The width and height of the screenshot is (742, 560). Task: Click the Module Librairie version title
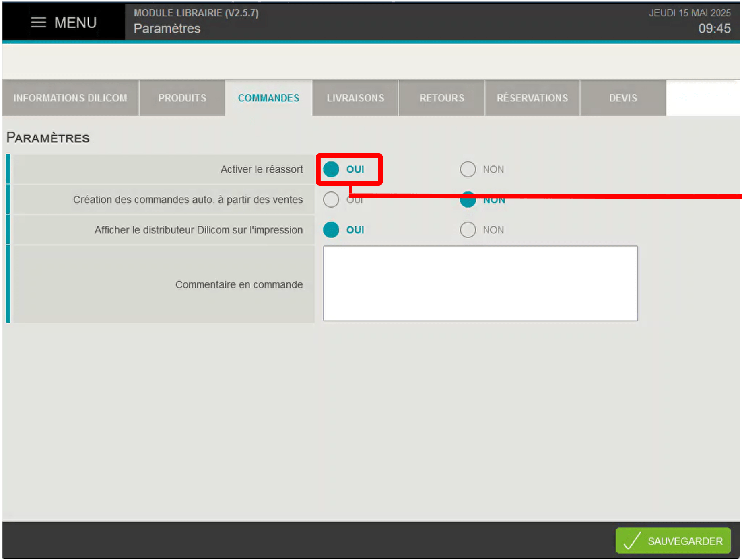coord(196,13)
